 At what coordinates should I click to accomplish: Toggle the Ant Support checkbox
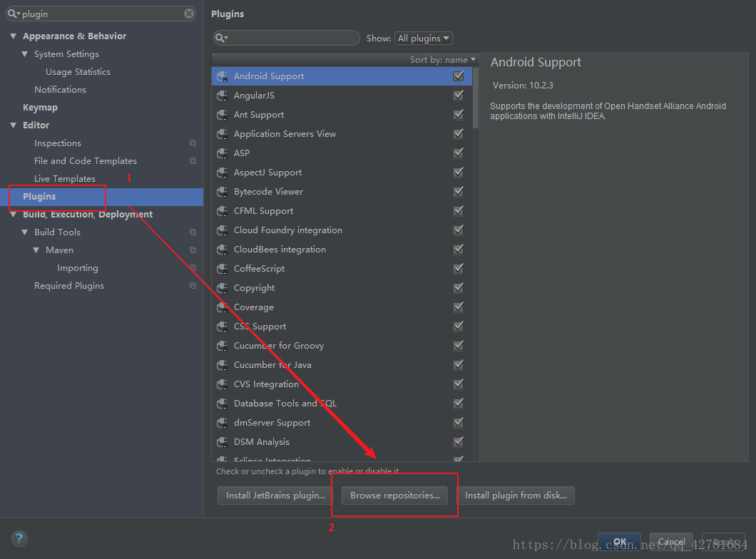pos(459,115)
